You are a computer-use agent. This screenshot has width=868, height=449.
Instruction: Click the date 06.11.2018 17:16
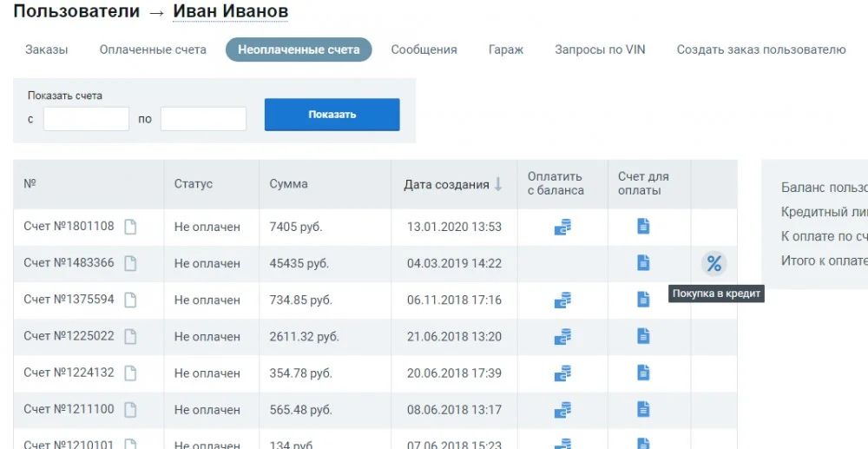tap(455, 300)
